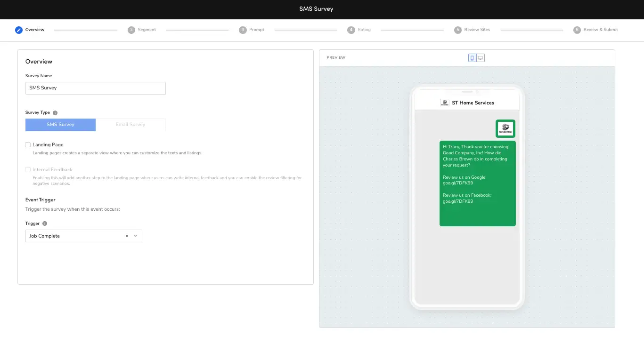Viewport: 644px width, 343px height.
Task: Click the ST Home Services logo in preview
Action: tap(444, 103)
